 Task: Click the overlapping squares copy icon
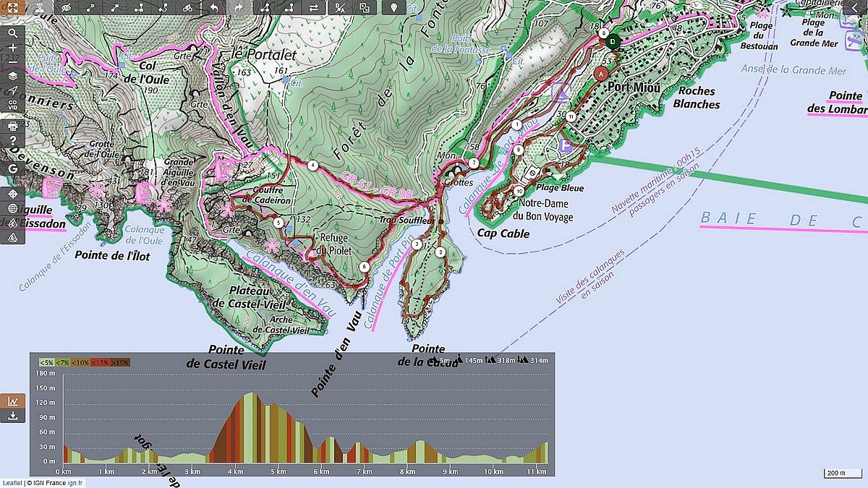tap(365, 7)
